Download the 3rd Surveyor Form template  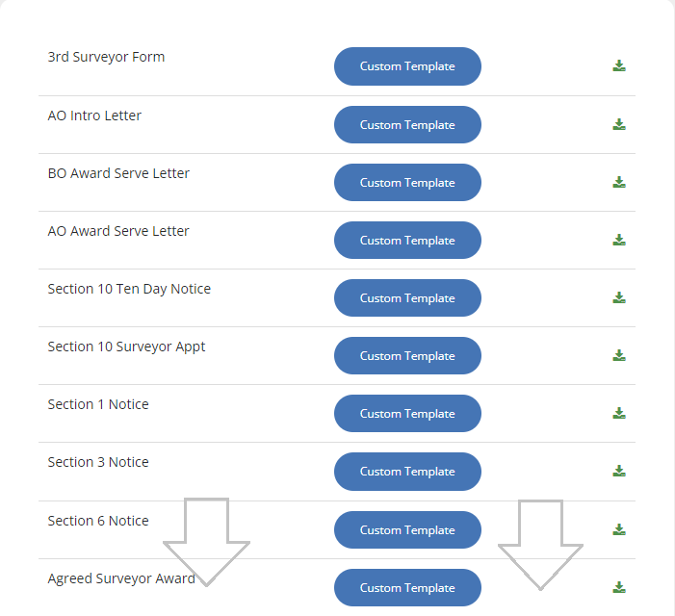[619, 66]
